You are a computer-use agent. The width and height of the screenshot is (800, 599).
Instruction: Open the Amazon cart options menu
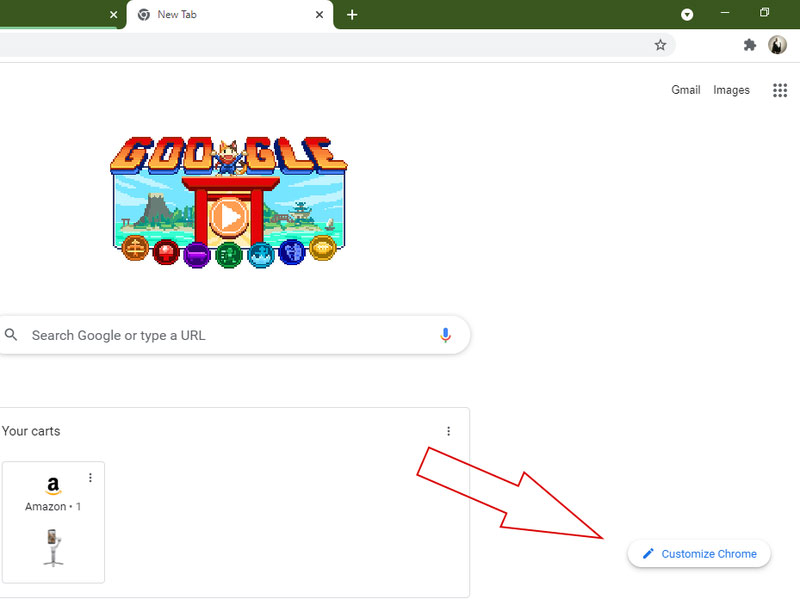[90, 478]
